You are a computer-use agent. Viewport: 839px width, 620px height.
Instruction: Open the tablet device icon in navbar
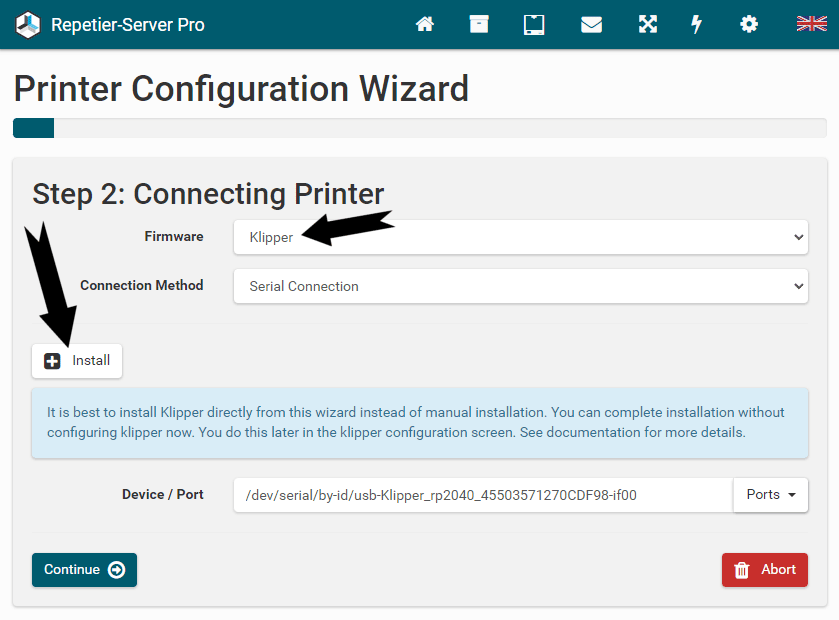click(534, 24)
